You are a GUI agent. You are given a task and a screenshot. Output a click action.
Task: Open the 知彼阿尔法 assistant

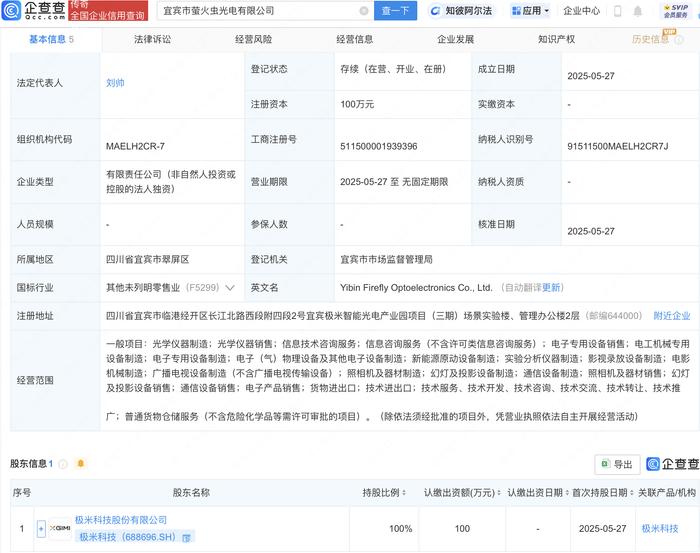click(x=461, y=11)
